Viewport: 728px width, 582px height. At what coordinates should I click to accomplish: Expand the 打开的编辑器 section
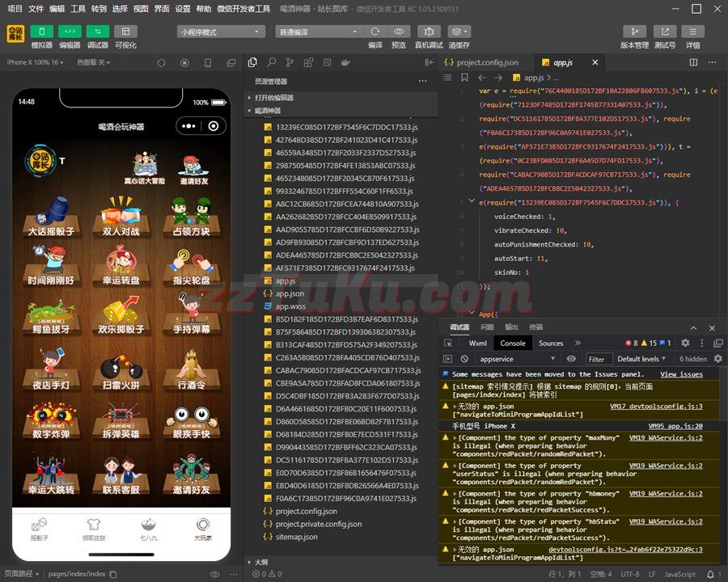click(x=274, y=98)
